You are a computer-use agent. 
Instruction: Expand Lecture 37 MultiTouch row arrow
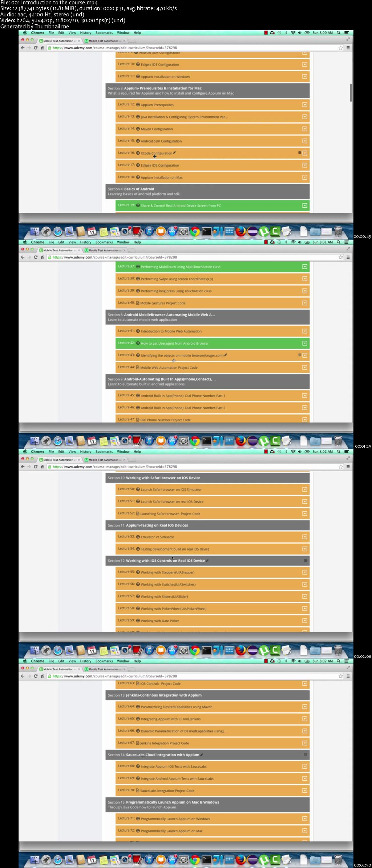(305, 267)
